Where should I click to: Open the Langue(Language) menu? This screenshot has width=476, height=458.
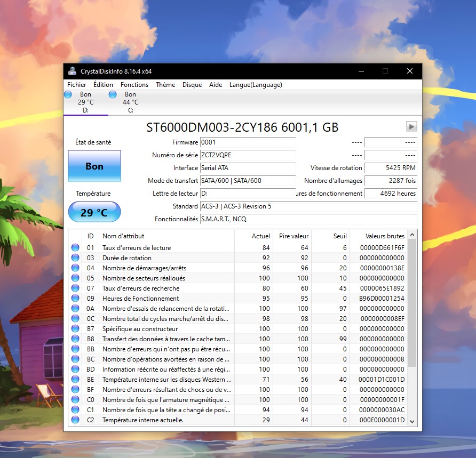[x=256, y=85]
